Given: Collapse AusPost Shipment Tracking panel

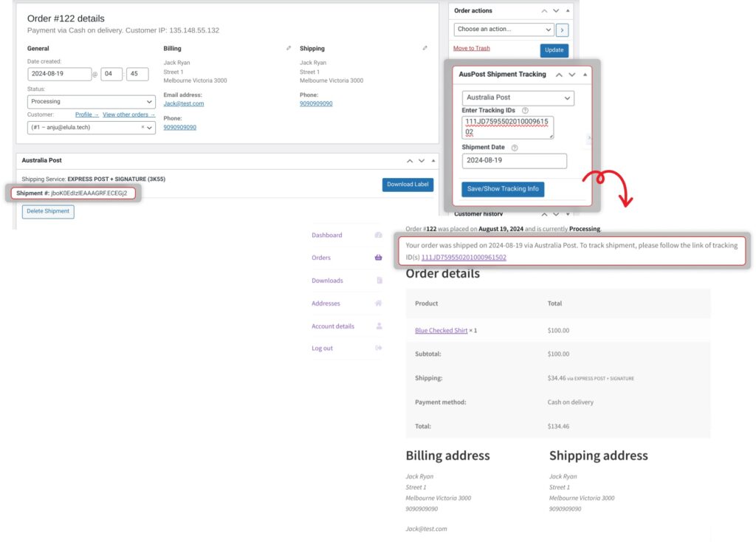Looking at the screenshot, I should [x=585, y=75].
